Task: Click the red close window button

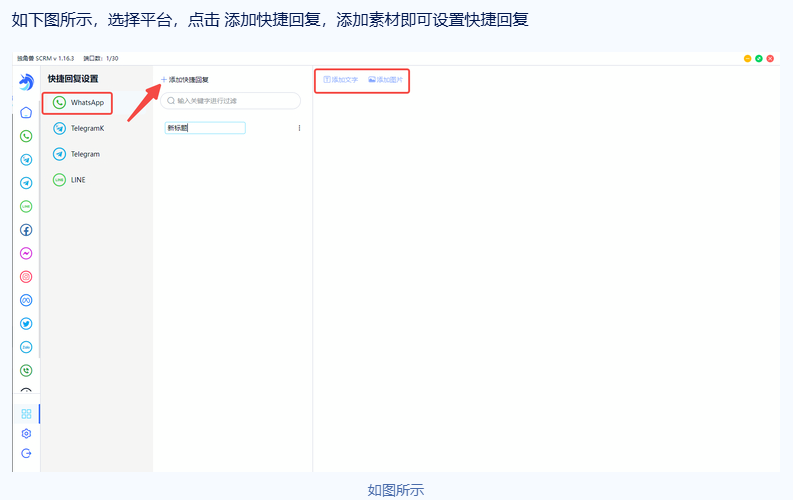Action: coord(770,59)
